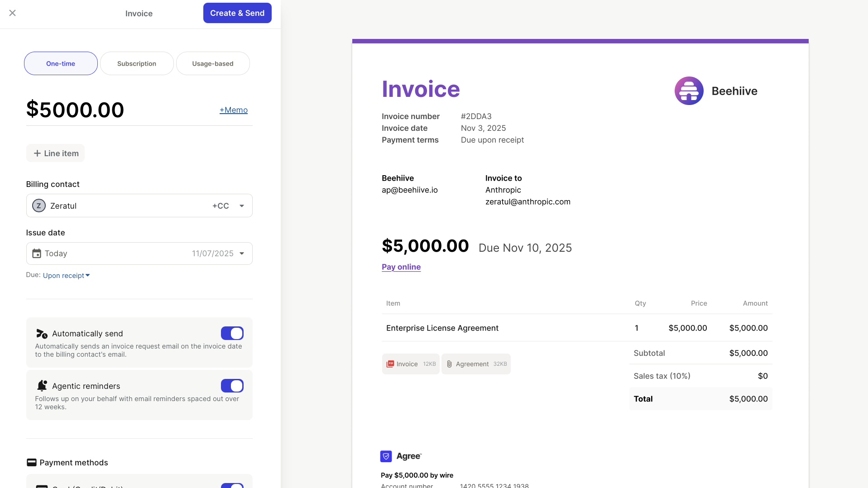Disable the Agentic reminders switch
868x488 pixels.
(x=232, y=386)
